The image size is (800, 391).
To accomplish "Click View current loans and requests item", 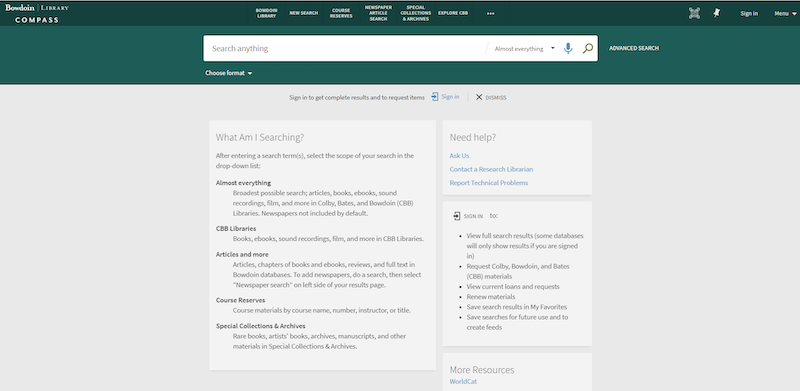I will point(513,286).
